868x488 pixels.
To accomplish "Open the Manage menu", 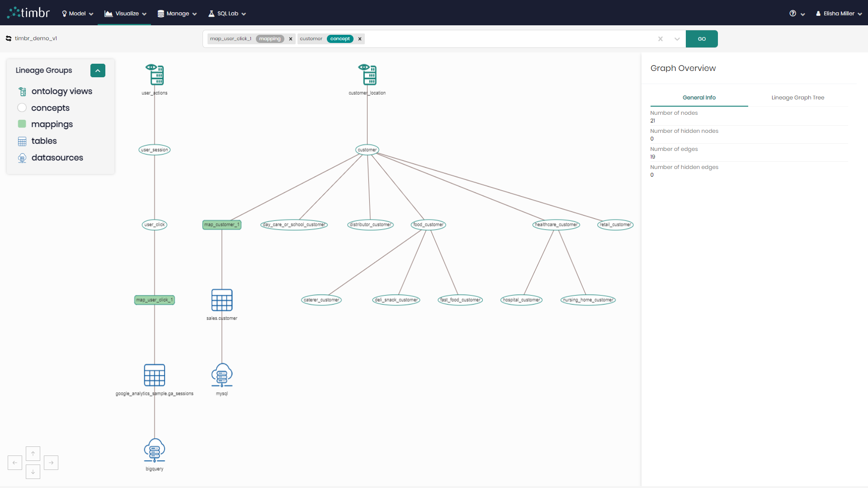I will coord(176,13).
